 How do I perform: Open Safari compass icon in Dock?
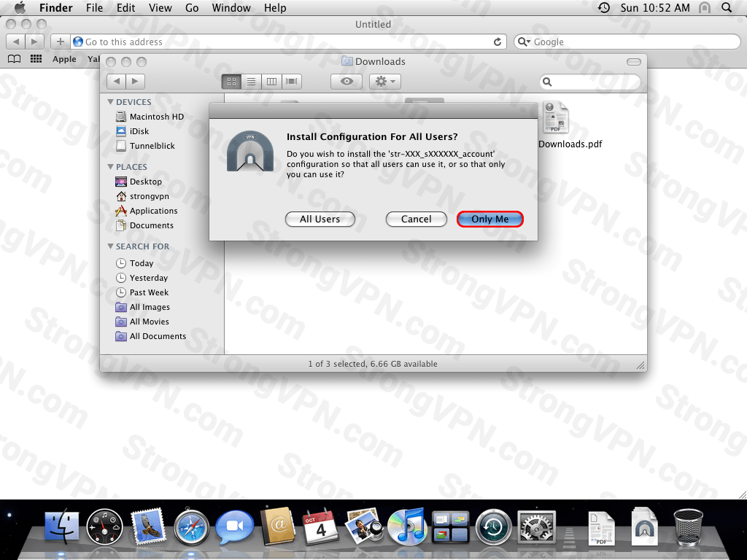[191, 527]
